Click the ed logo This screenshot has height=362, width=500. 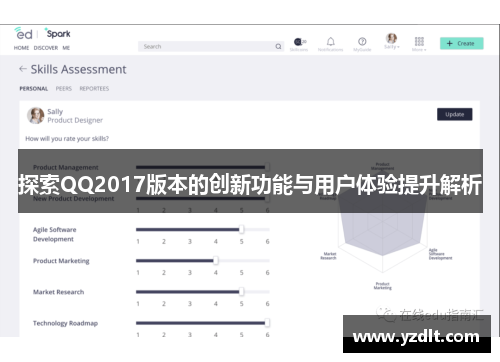[23, 33]
